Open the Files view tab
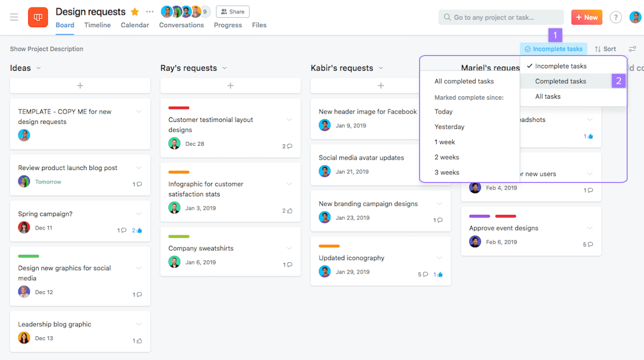 [x=259, y=25]
